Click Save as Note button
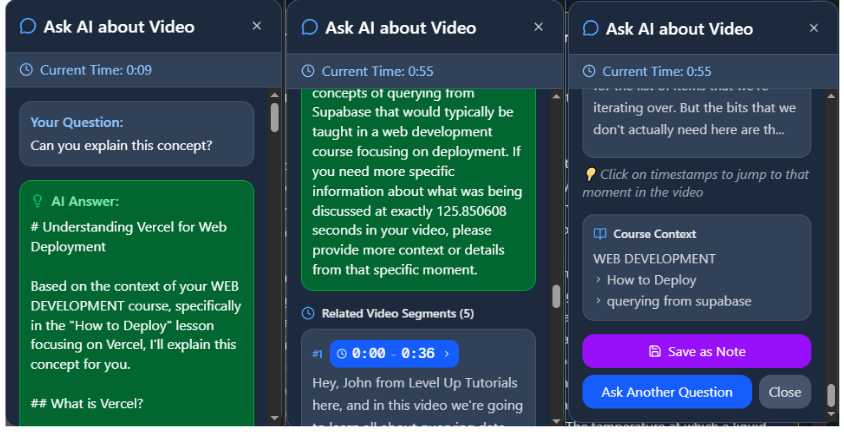The image size is (844, 432). coord(697,351)
